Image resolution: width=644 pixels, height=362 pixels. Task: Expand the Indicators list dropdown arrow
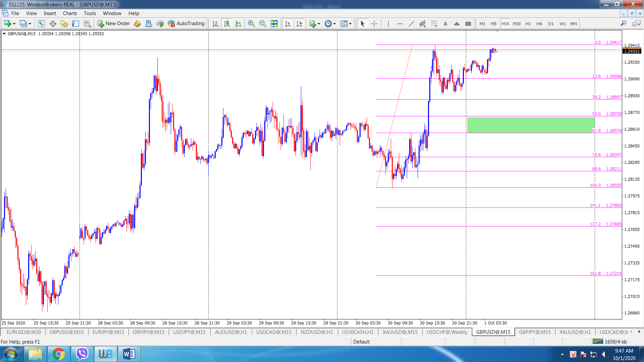click(x=319, y=24)
